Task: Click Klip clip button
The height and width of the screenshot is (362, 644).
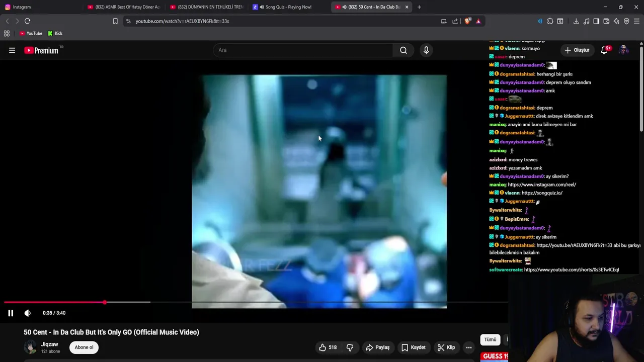Action: (446, 347)
